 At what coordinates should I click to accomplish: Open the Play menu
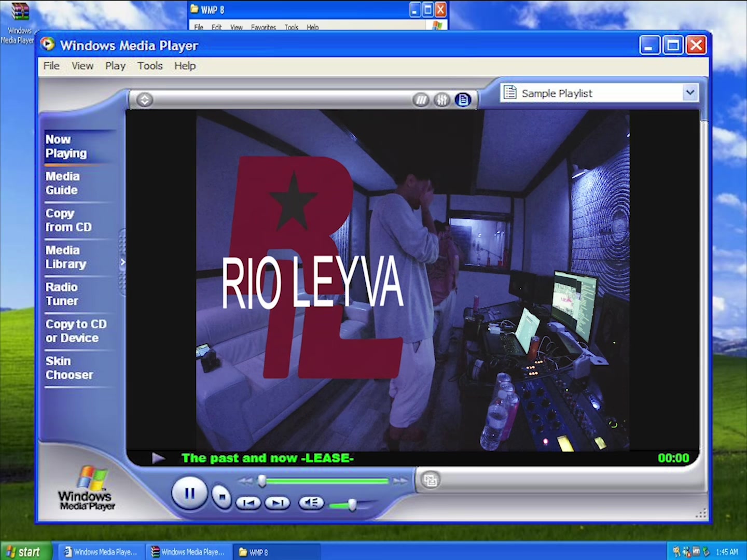click(115, 66)
